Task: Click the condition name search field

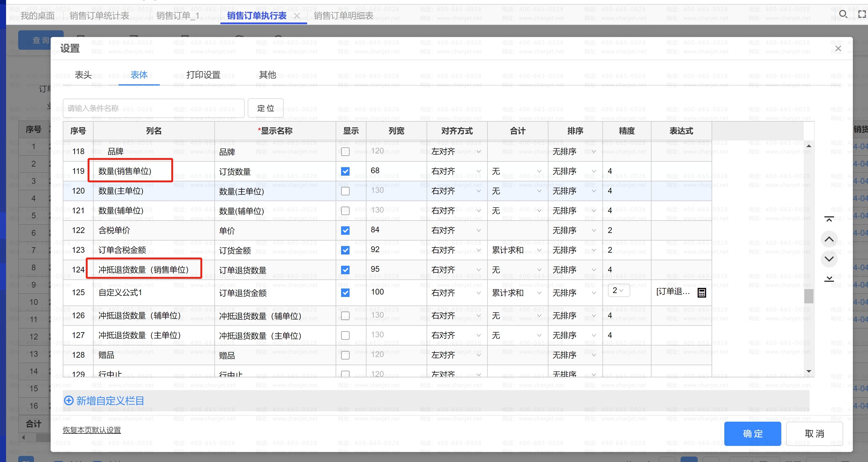Action: [x=153, y=108]
